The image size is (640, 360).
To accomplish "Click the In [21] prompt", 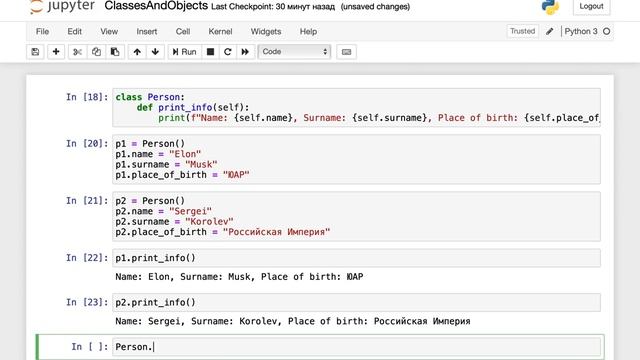I will point(87,201).
